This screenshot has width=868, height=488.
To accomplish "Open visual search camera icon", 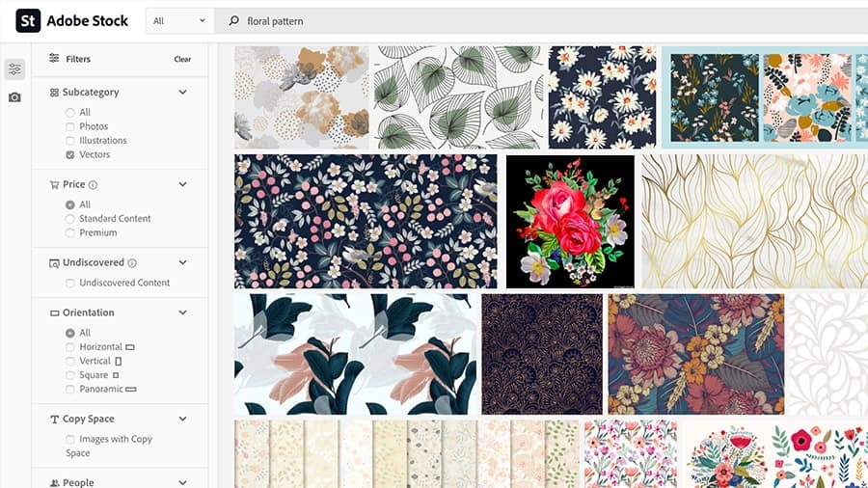I will pyautogui.click(x=14, y=97).
